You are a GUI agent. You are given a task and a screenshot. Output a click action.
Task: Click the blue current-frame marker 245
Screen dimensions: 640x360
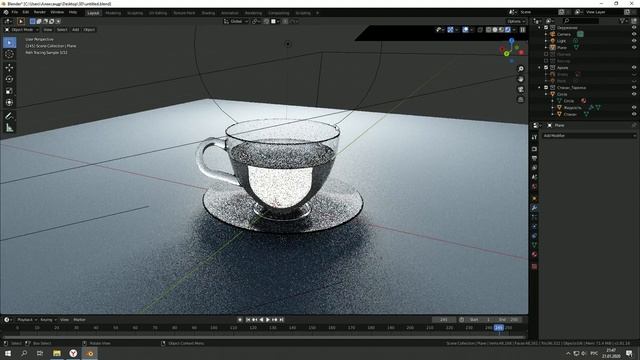[x=499, y=327]
